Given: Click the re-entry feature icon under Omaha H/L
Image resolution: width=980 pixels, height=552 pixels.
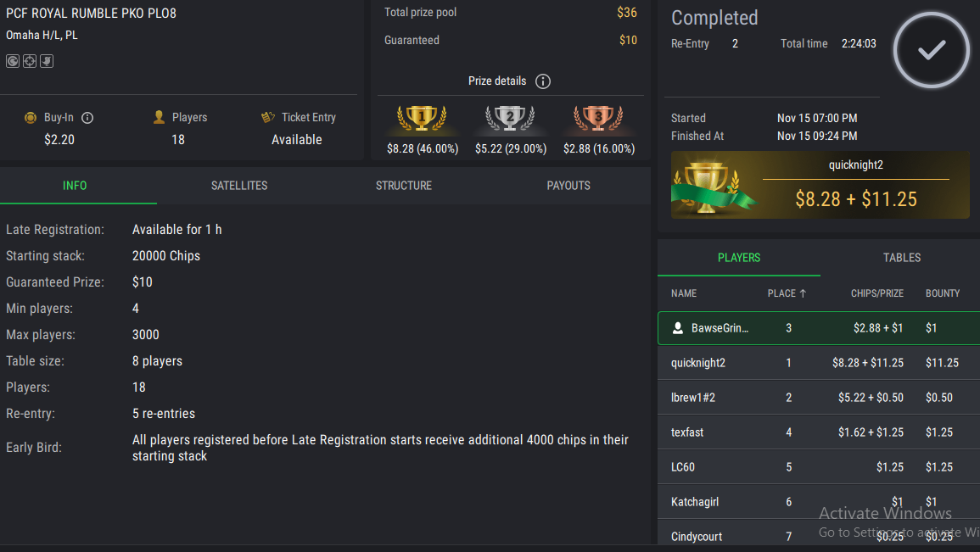Looking at the screenshot, I should [13, 61].
